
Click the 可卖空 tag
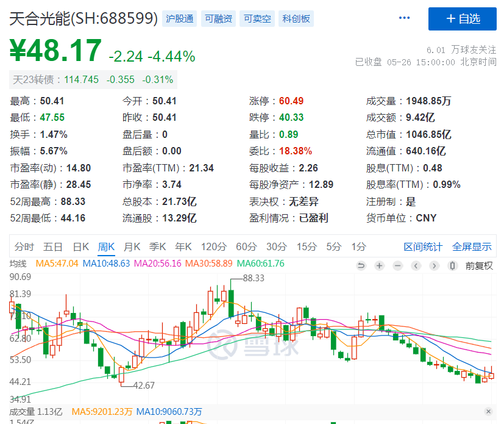point(257,19)
